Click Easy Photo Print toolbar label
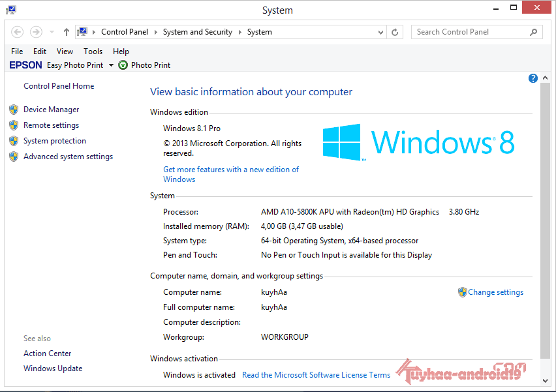556x392 pixels. [75, 65]
